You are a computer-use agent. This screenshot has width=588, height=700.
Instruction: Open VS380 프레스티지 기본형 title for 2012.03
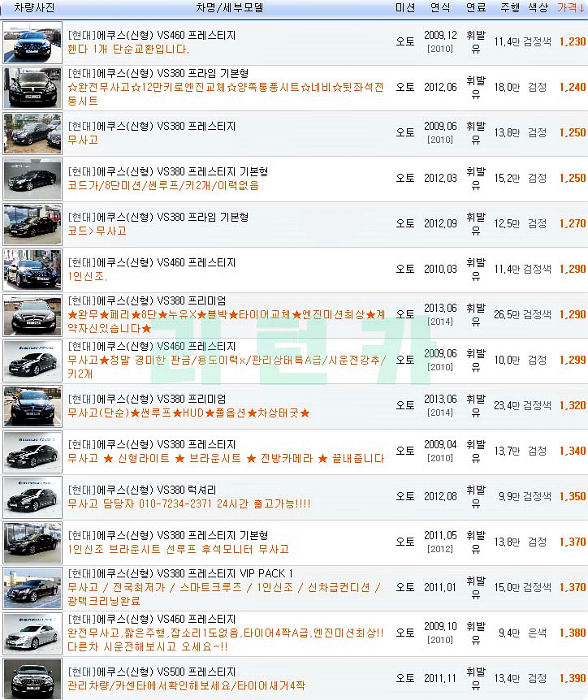(168, 172)
